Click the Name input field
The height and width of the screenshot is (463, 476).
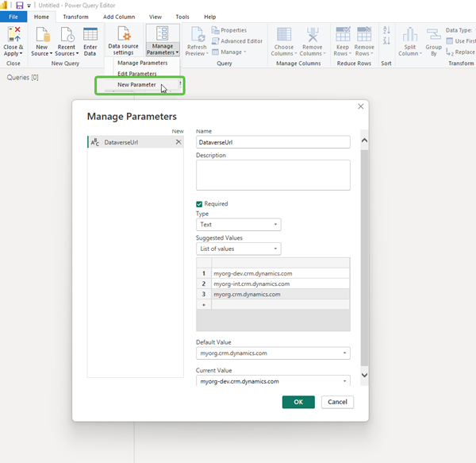coord(273,142)
